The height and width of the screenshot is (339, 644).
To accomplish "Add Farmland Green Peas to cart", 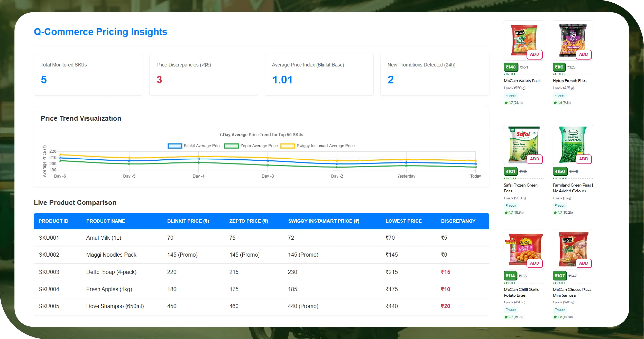I will 583,159.
